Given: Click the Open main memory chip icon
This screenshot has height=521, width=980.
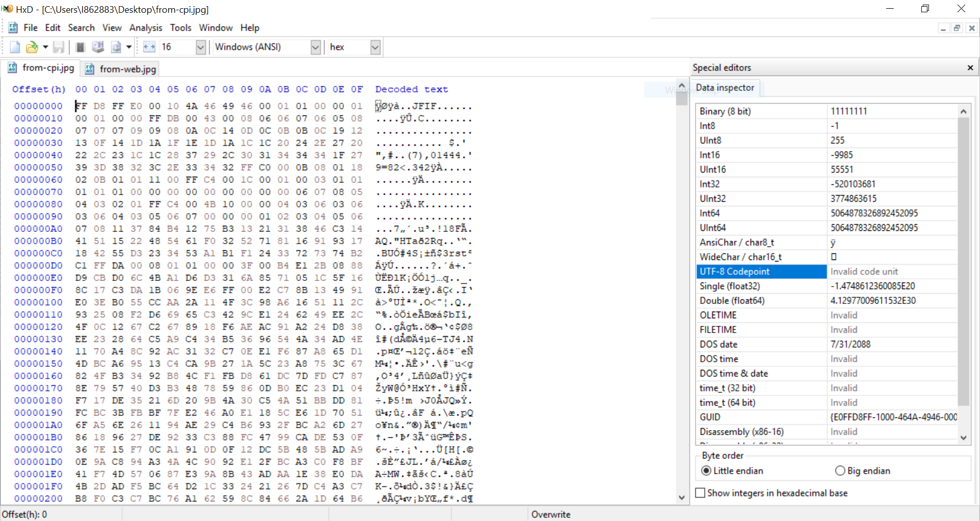Looking at the screenshot, I should click(x=80, y=48).
